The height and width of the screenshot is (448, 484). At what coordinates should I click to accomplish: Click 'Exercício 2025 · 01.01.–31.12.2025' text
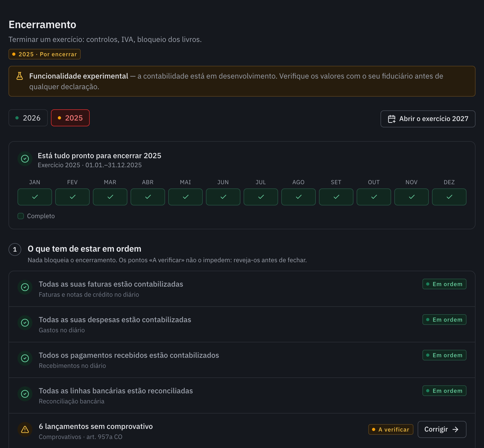click(90, 165)
